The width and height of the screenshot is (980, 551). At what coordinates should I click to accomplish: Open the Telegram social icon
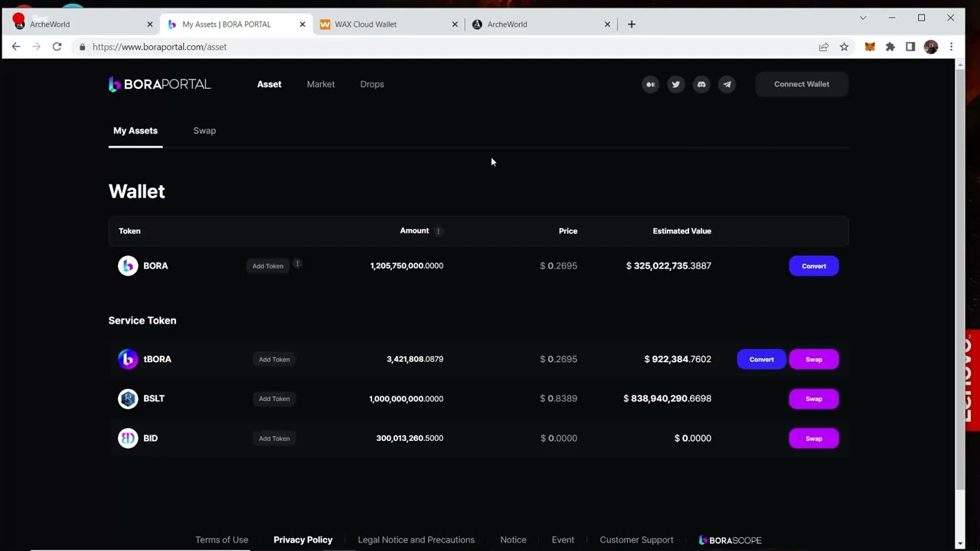click(727, 84)
